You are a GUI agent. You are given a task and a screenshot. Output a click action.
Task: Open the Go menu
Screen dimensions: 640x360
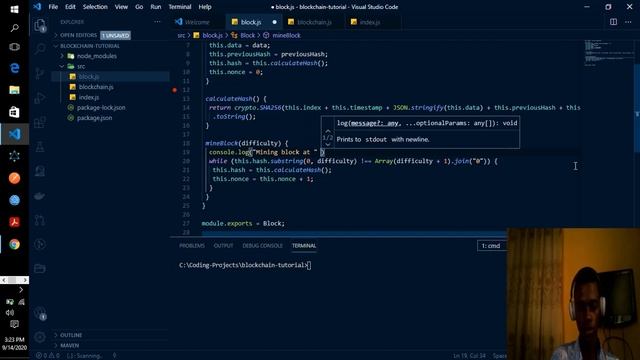pyautogui.click(x=139, y=7)
